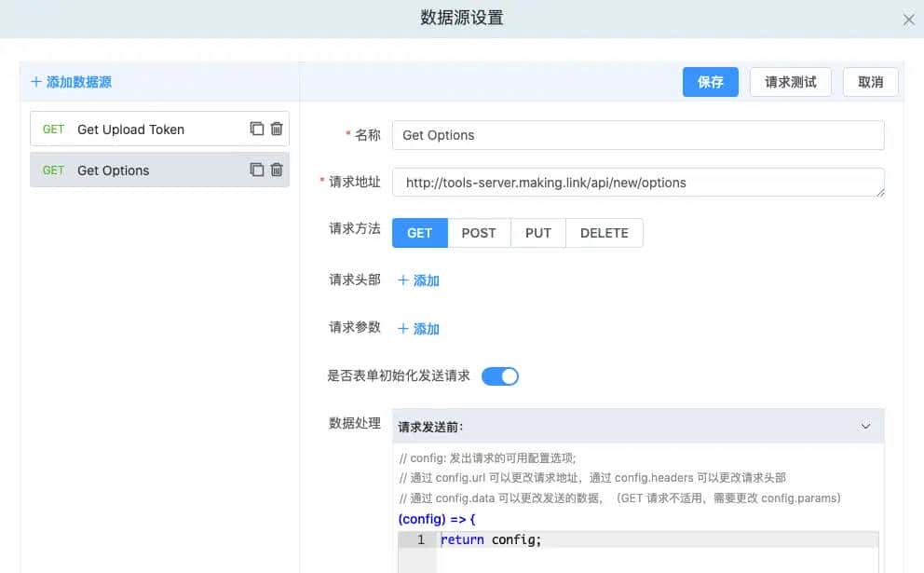
Task: Click the 取消 cancel button
Action: click(870, 82)
